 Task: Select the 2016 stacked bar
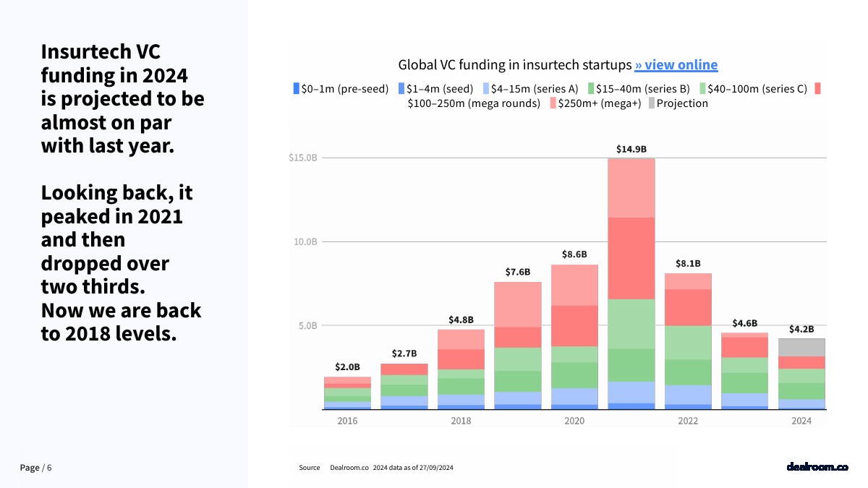(347, 393)
